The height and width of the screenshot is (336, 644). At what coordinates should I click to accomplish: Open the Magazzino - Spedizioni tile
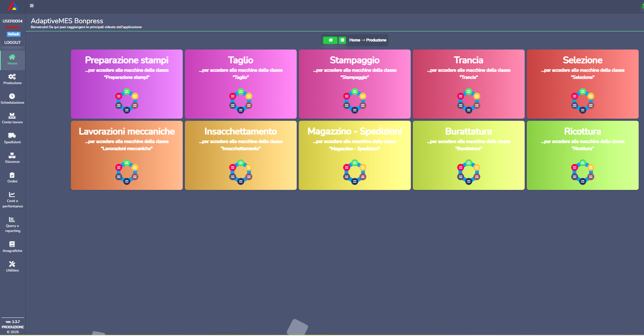point(355,155)
